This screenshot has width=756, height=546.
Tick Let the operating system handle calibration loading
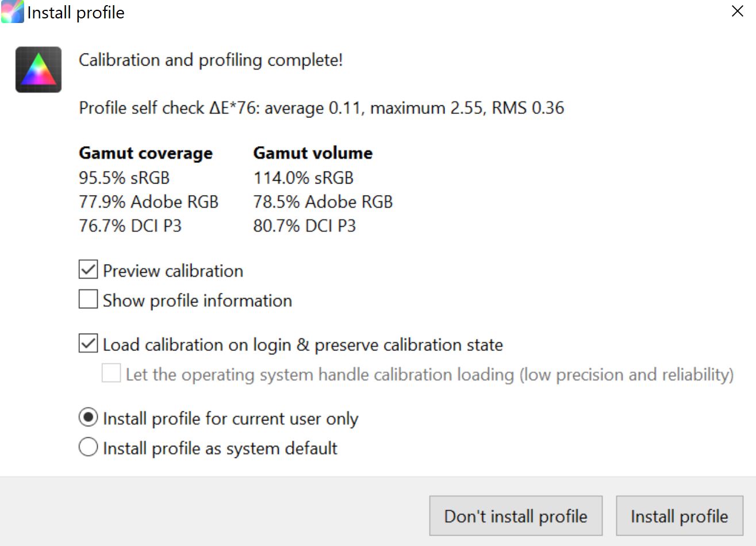coord(111,373)
